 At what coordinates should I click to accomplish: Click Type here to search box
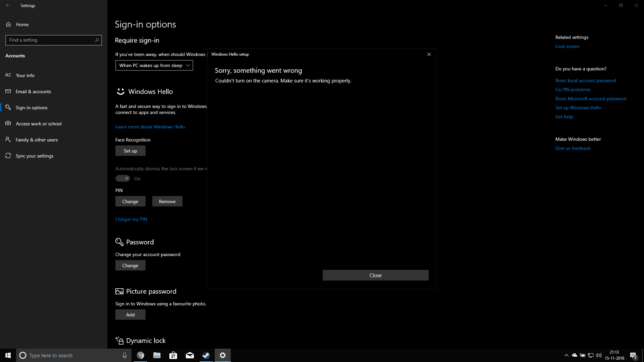click(74, 355)
